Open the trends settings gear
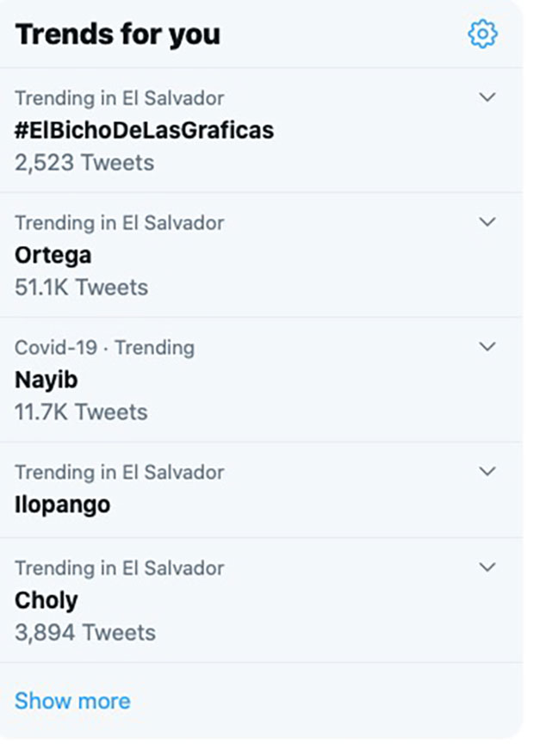 click(482, 34)
